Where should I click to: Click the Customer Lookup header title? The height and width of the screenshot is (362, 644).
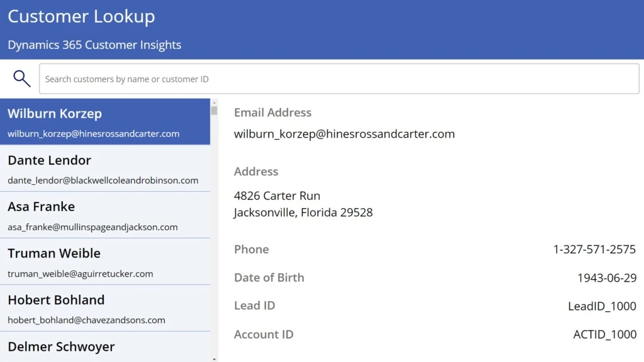coord(81,16)
